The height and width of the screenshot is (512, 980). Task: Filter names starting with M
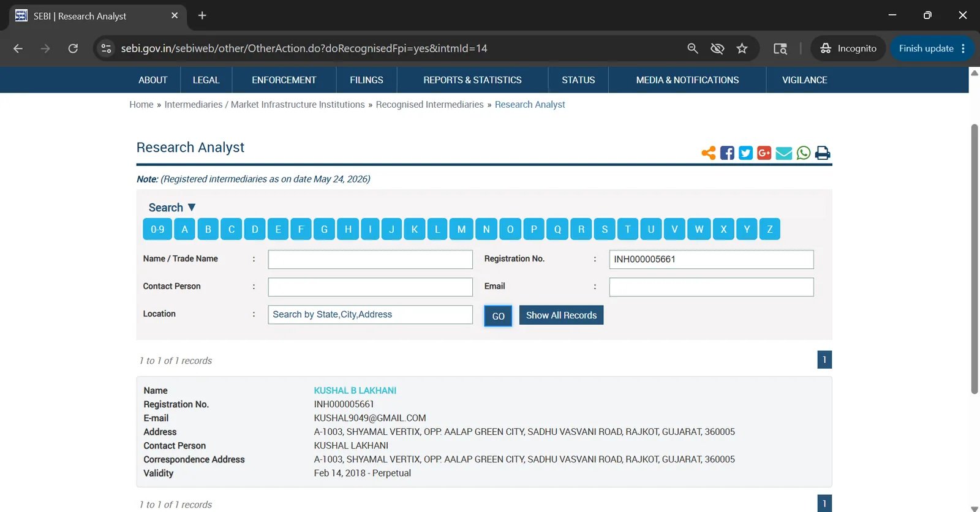click(x=461, y=229)
